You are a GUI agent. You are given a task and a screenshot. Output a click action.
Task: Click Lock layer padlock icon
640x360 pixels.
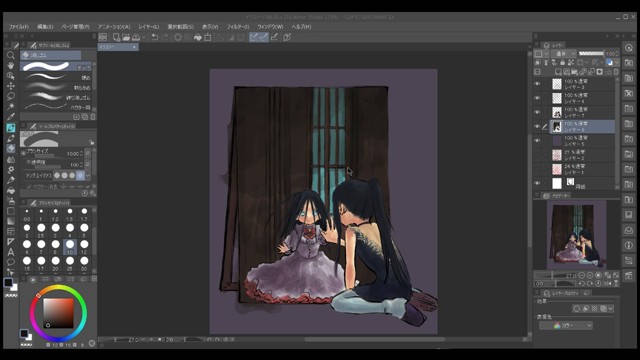(562, 62)
